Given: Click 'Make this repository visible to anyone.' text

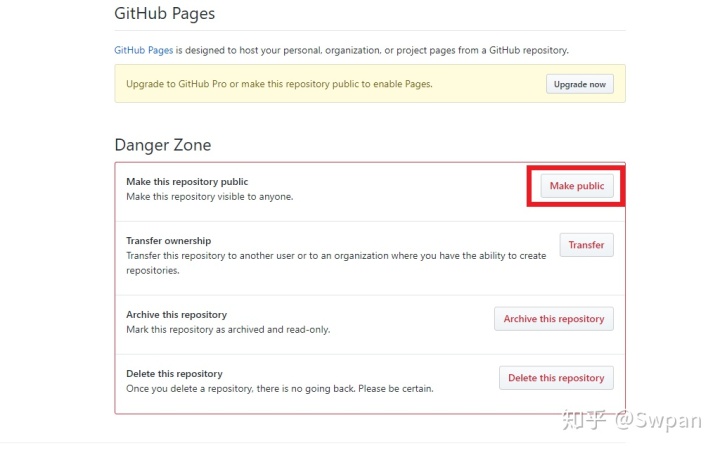Looking at the screenshot, I should click(x=209, y=196).
